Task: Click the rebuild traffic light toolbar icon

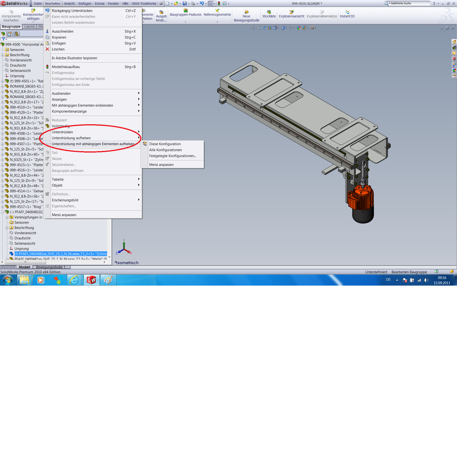Action: pos(219,3)
